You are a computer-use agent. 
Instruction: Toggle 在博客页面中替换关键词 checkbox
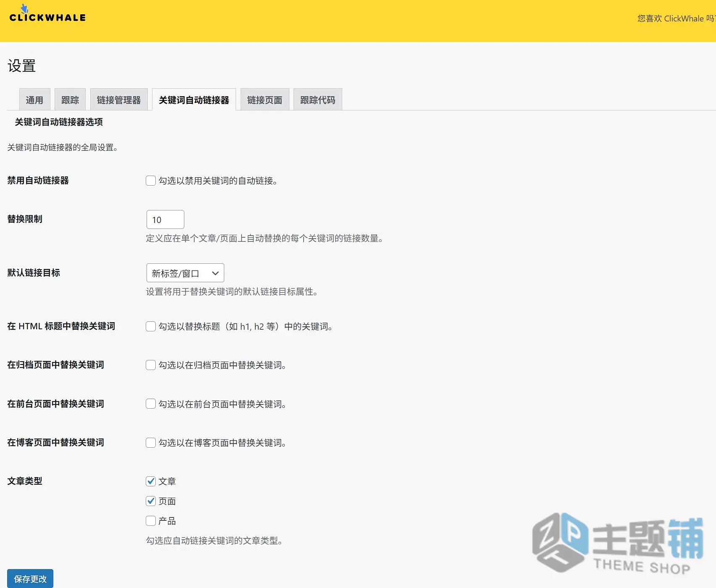pos(151,443)
